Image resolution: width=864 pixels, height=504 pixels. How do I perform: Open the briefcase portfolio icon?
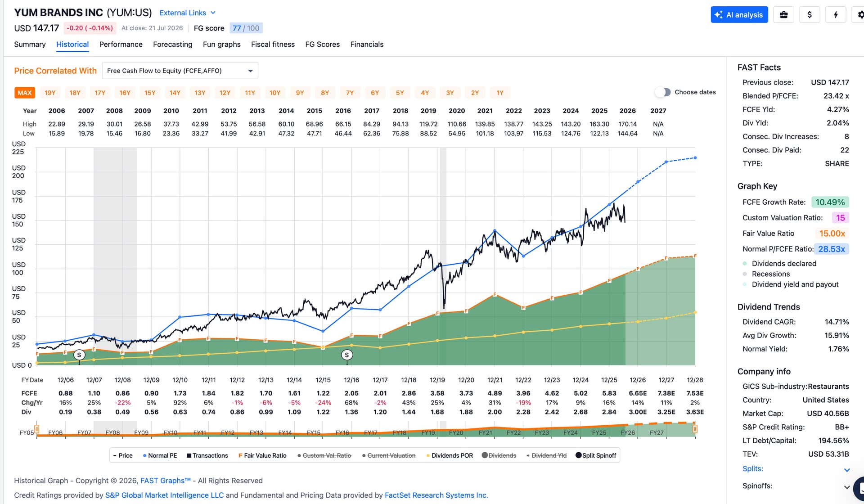click(x=783, y=15)
